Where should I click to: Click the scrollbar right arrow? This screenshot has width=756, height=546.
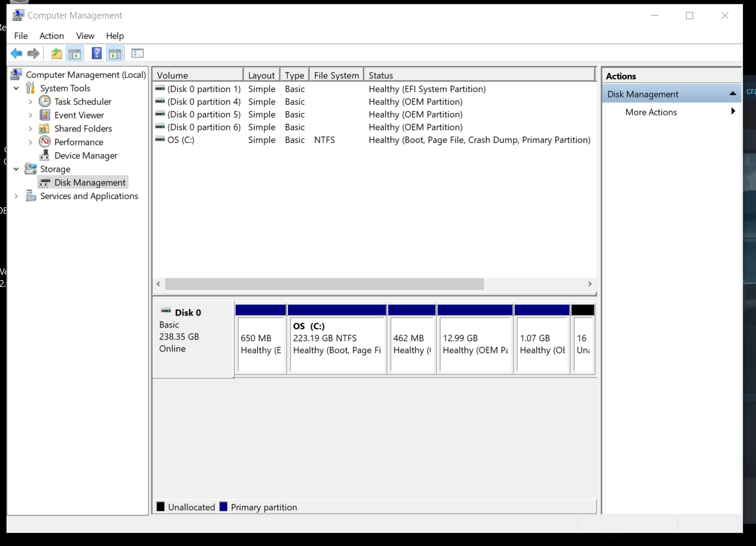[x=590, y=284]
